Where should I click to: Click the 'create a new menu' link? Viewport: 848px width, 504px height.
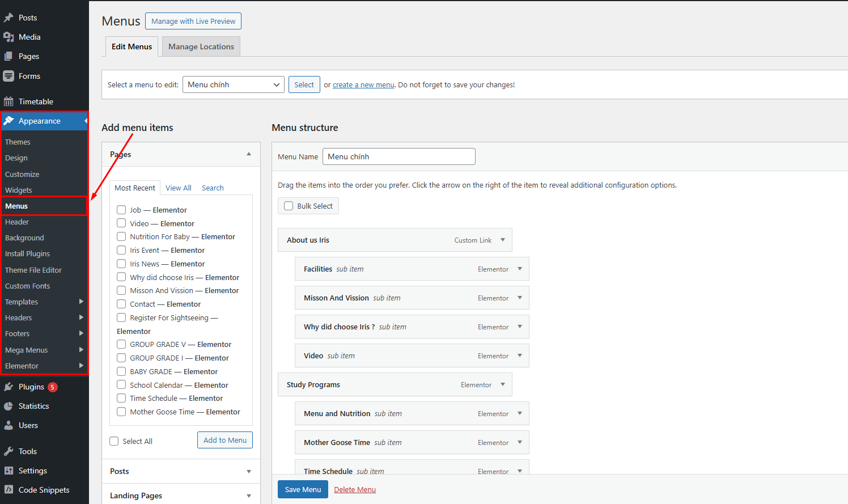tap(363, 84)
